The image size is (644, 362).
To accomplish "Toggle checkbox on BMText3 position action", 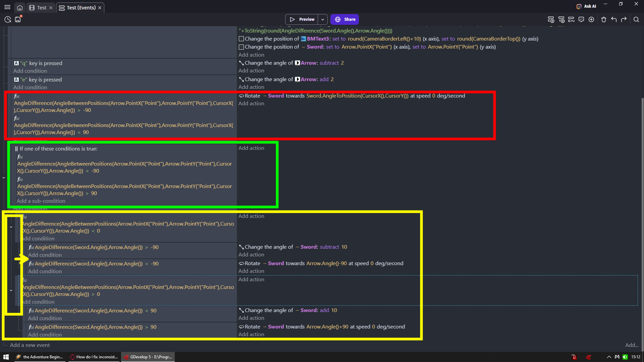I will (x=241, y=39).
